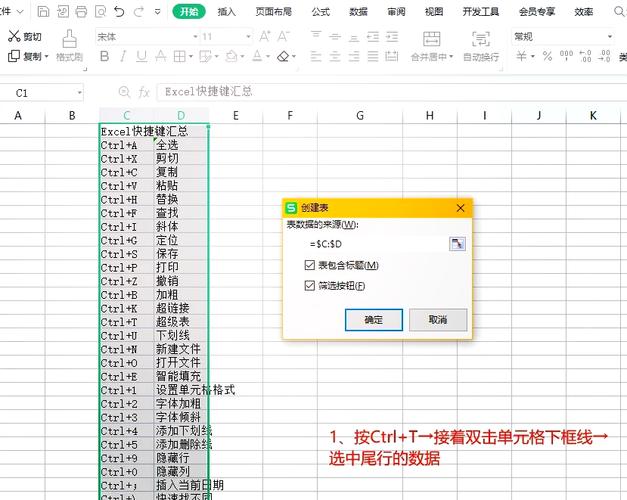
Task: Click the =$C:$D range input field
Action: click(x=377, y=244)
